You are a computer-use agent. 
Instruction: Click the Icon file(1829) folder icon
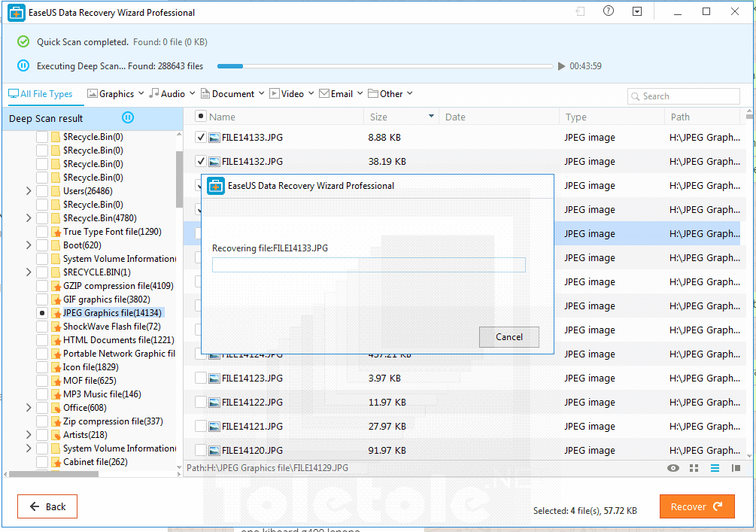click(x=56, y=367)
